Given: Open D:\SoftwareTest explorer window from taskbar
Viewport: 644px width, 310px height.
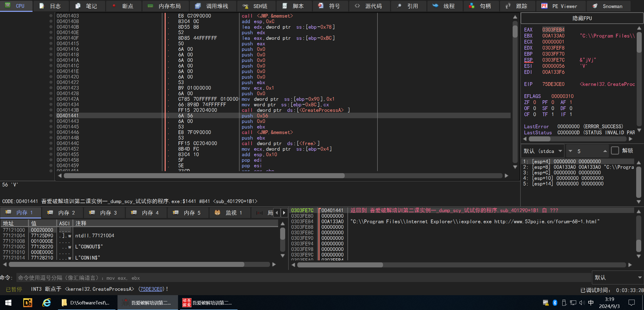Looking at the screenshot, I should pyautogui.click(x=87, y=303).
